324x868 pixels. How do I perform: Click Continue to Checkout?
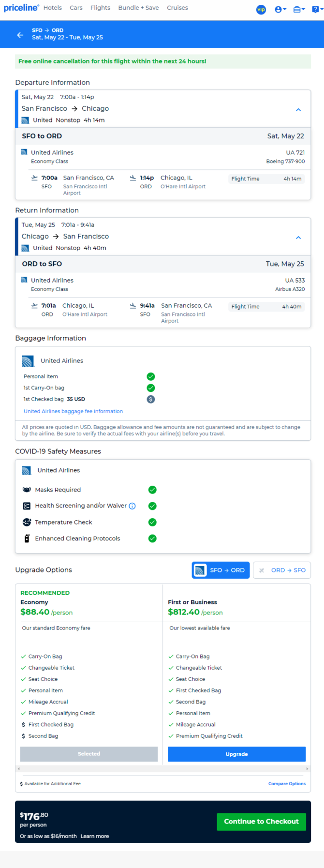coord(262,822)
